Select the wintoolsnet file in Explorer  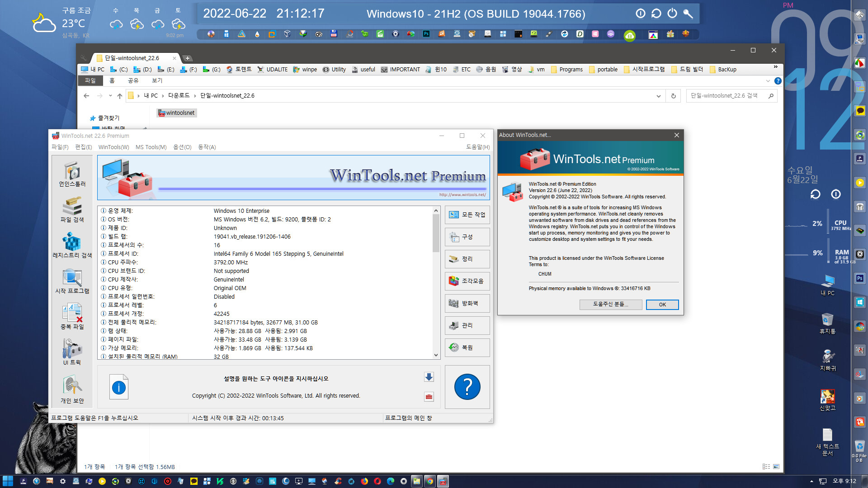(176, 113)
